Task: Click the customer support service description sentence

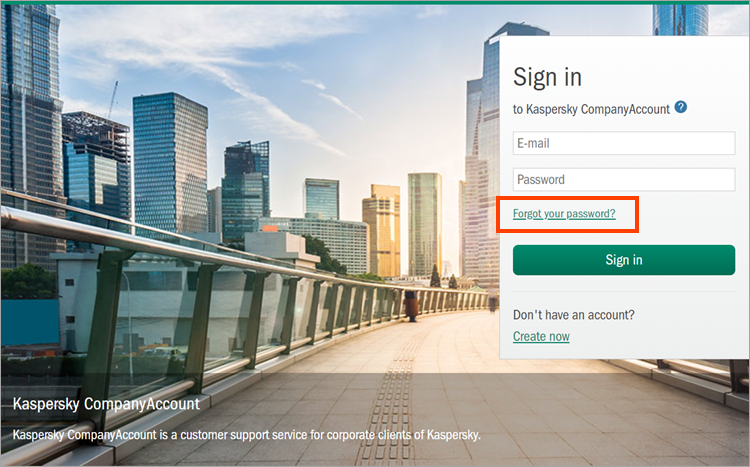Action: point(246,435)
